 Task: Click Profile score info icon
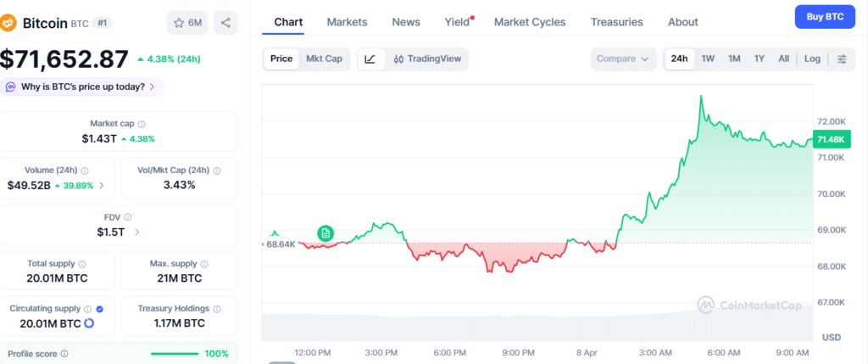(64, 353)
